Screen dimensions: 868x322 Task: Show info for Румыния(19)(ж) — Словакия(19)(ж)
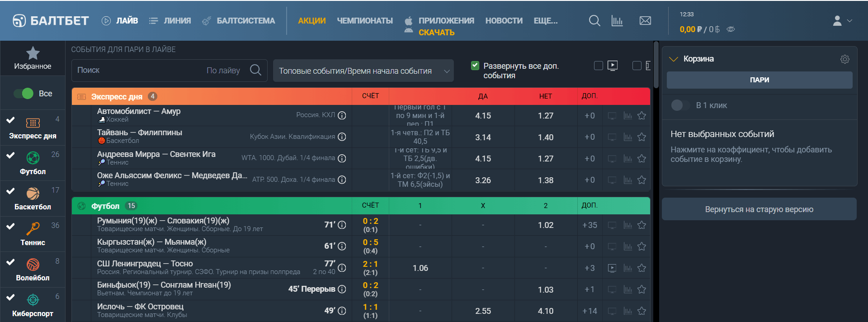[x=342, y=225]
